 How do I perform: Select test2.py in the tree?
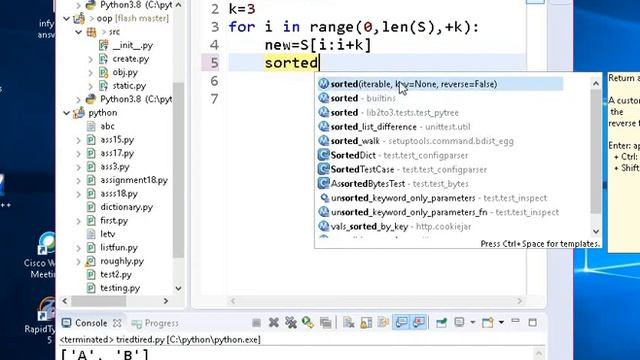pos(116,274)
